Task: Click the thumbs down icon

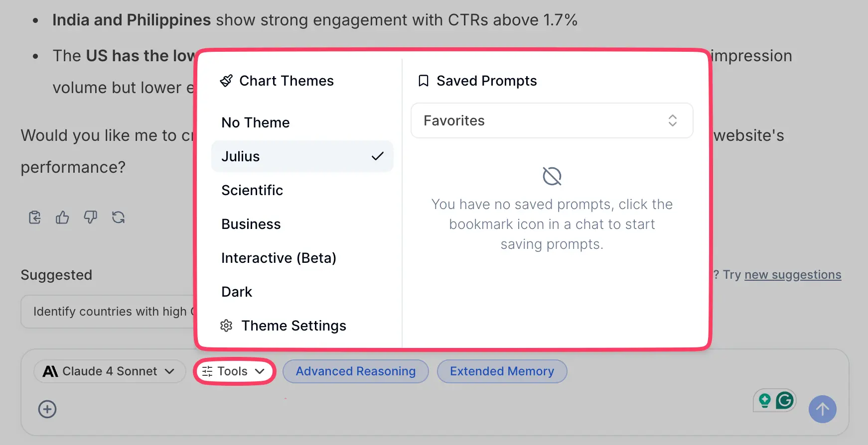Action: pyautogui.click(x=90, y=218)
